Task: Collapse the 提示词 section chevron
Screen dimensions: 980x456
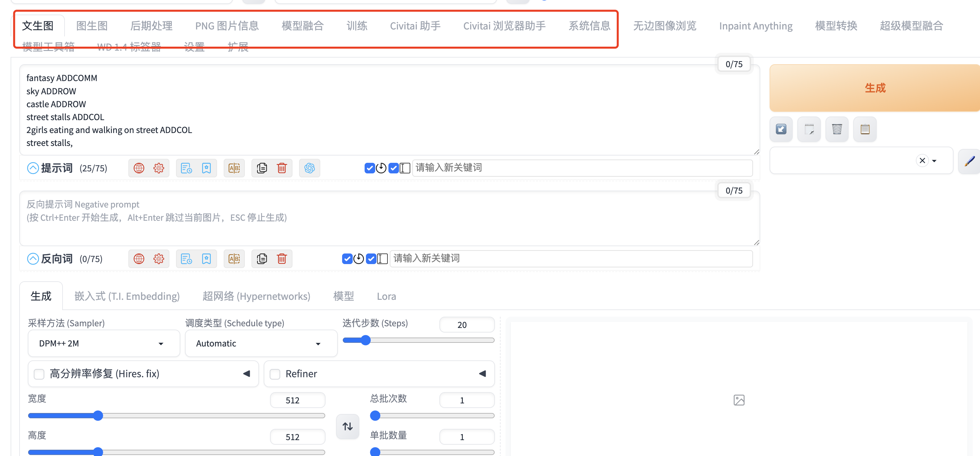Action: 33,168
